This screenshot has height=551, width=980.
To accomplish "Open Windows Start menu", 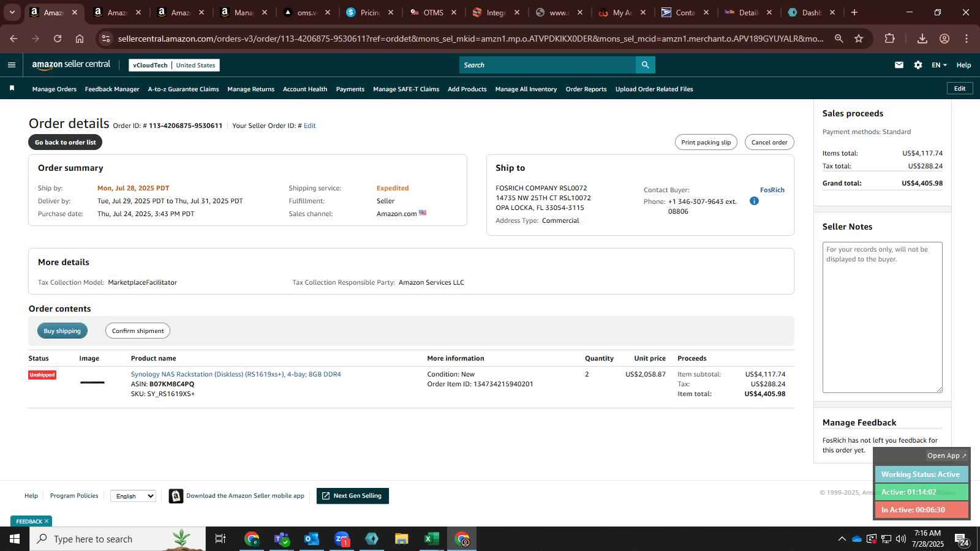I will pyautogui.click(x=15, y=539).
